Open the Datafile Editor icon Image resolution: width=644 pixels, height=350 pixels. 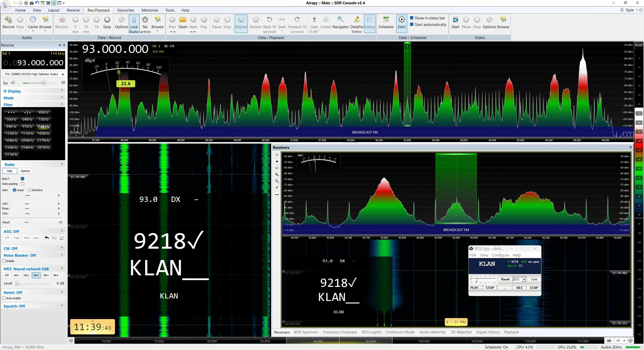[x=357, y=20]
